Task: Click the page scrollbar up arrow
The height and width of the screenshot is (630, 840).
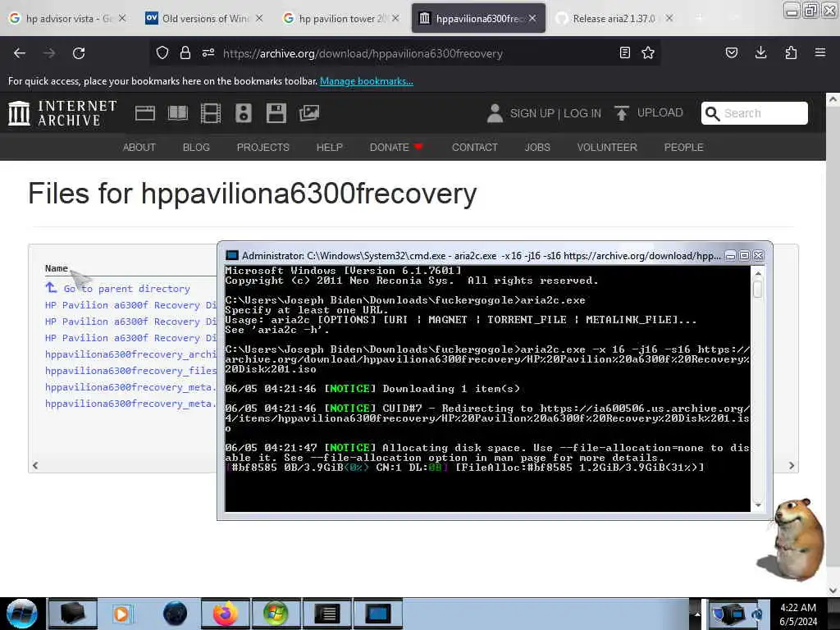Action: pos(833,99)
